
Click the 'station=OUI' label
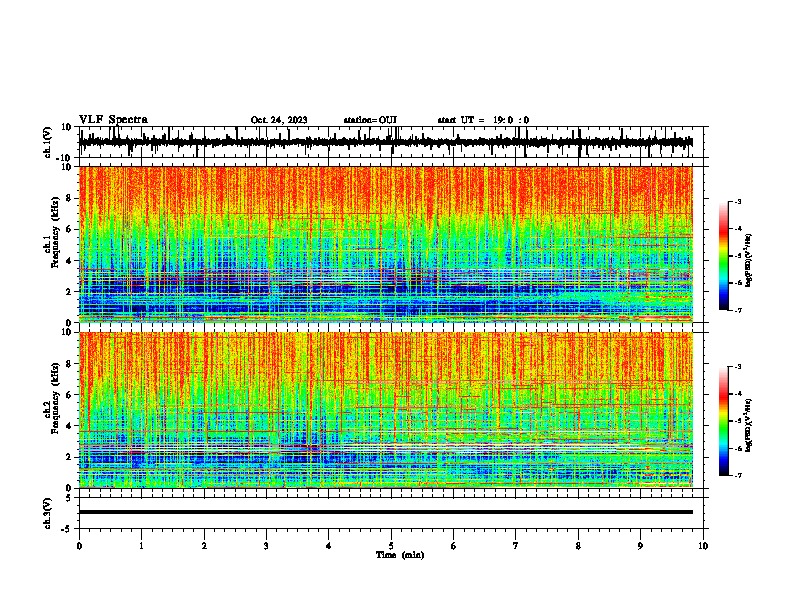pos(370,120)
